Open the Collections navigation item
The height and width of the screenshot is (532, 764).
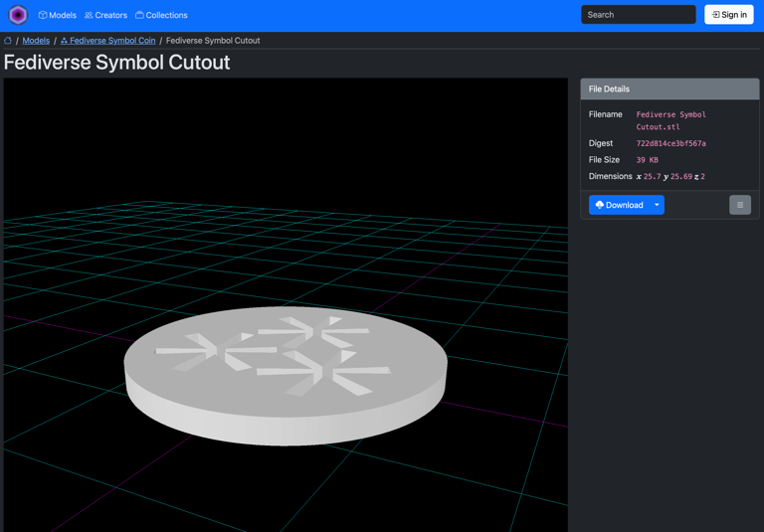click(161, 15)
